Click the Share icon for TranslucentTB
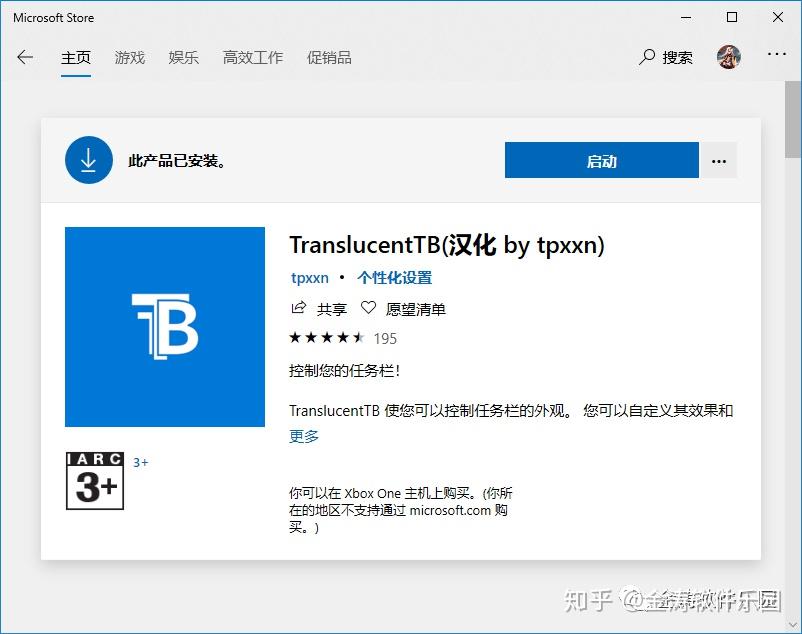 [297, 308]
